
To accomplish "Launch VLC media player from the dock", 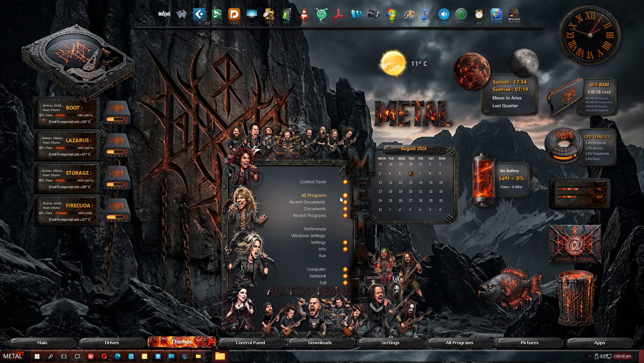I will pyautogui.click(x=304, y=14).
